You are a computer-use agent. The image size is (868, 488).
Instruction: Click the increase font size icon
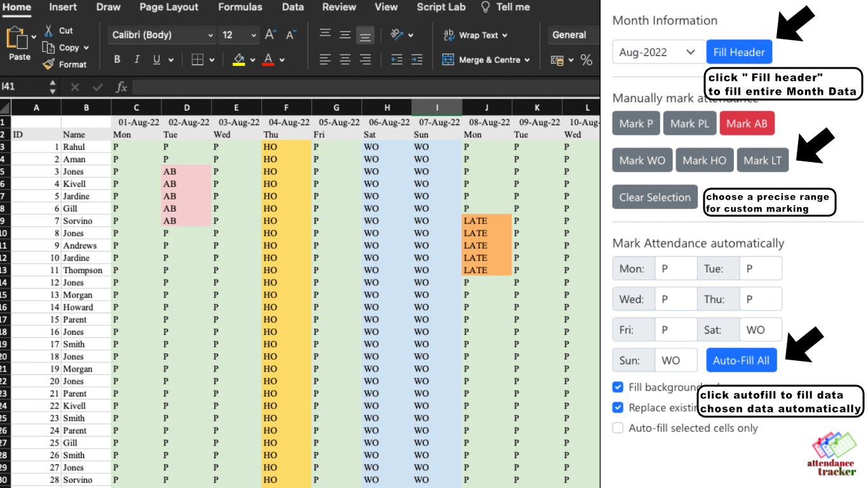click(x=271, y=35)
